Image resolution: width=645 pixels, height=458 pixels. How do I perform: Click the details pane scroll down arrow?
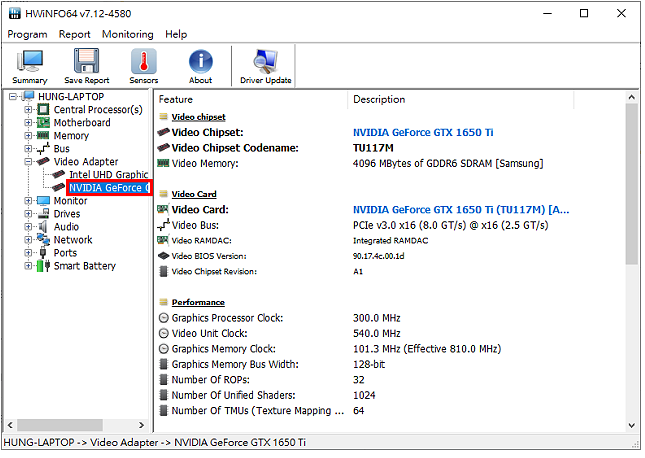coord(632,426)
